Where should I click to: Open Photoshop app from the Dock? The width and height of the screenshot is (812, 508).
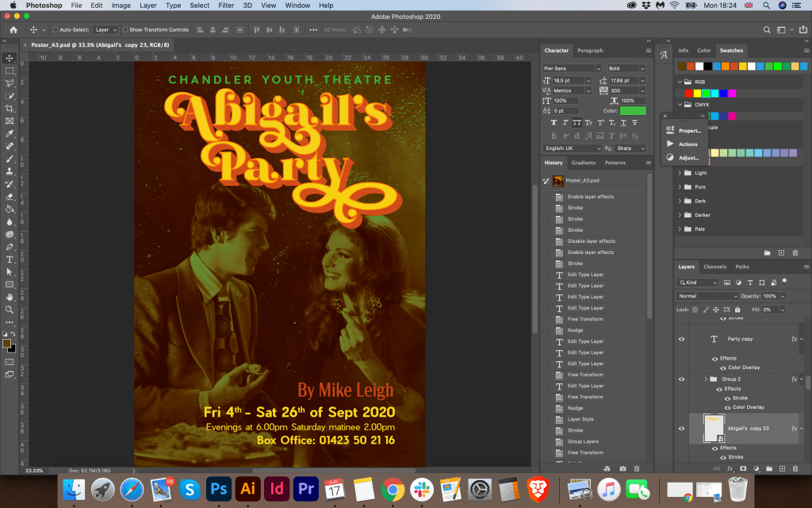[218, 488]
